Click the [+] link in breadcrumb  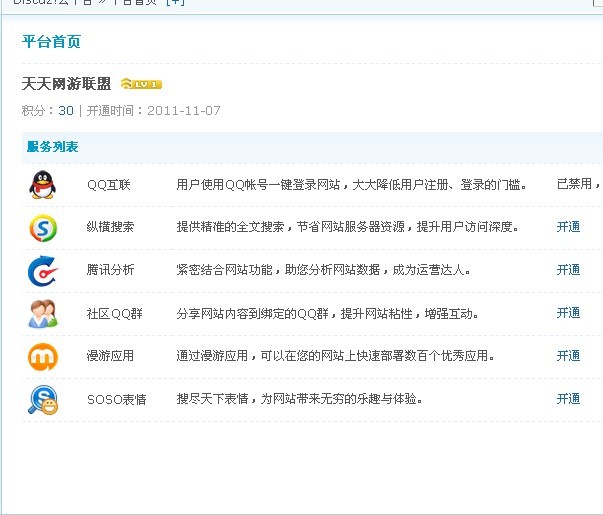point(175,2)
